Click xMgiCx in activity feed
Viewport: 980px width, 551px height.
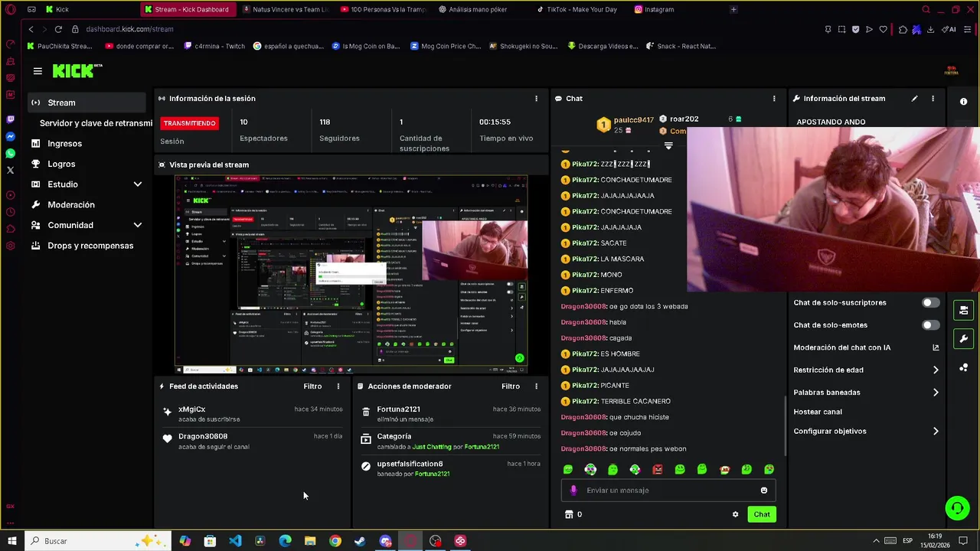tap(191, 409)
